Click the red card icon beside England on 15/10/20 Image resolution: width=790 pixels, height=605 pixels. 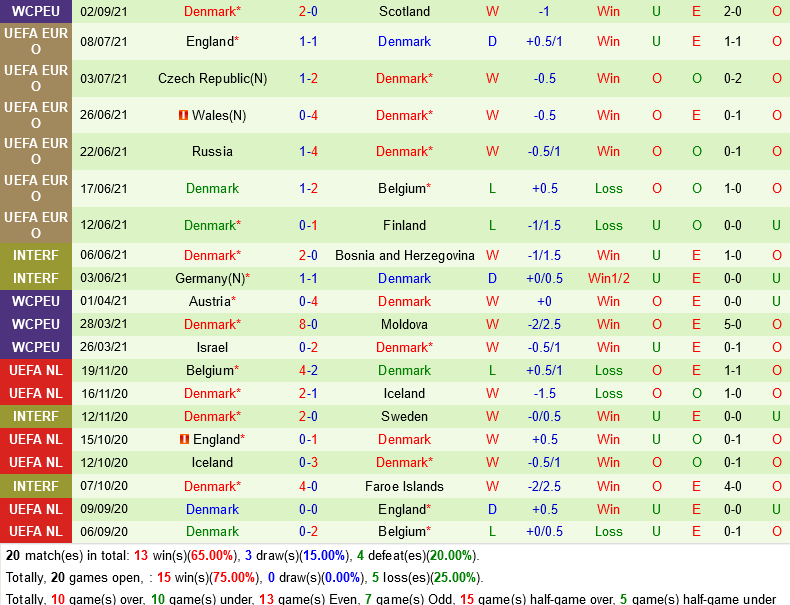pos(184,439)
